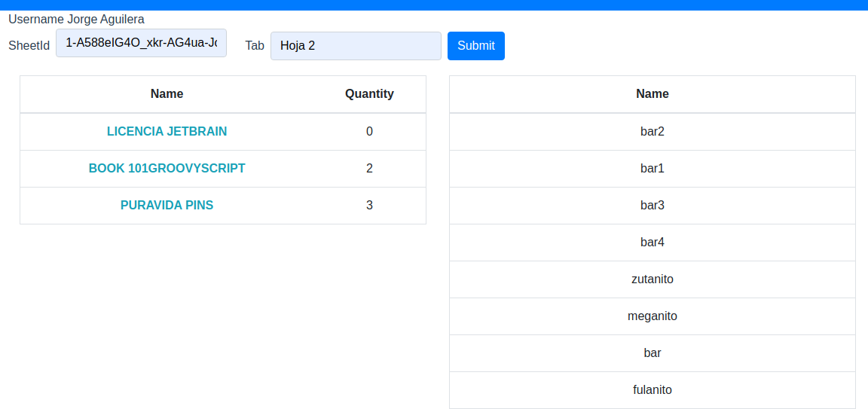Click the Quantity column header
This screenshot has height=409, width=868.
click(x=369, y=94)
